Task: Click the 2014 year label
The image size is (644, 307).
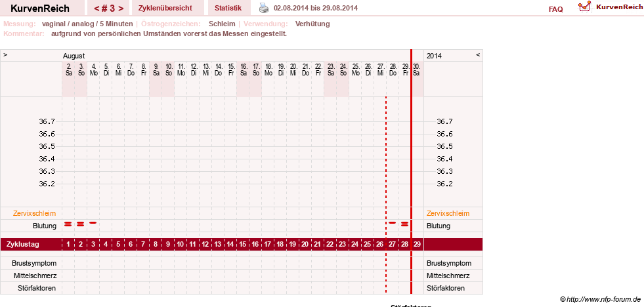Action: [435, 56]
